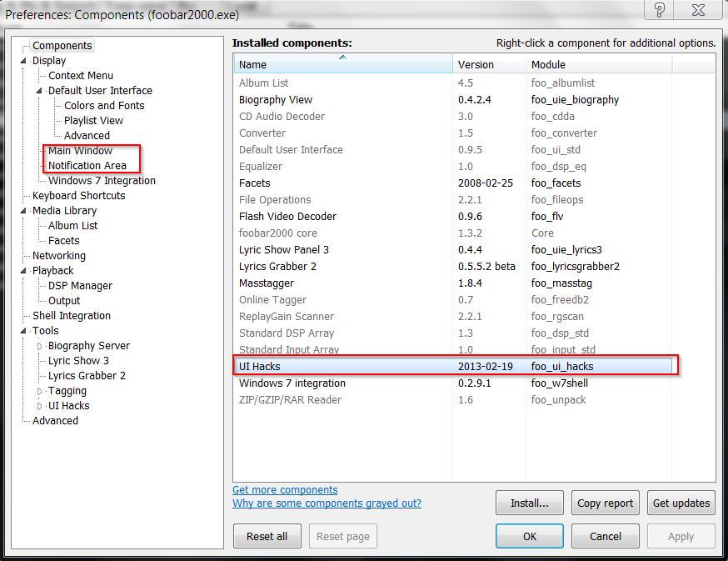Open Why are some components grayed out link
The width and height of the screenshot is (728, 561).
327,503
